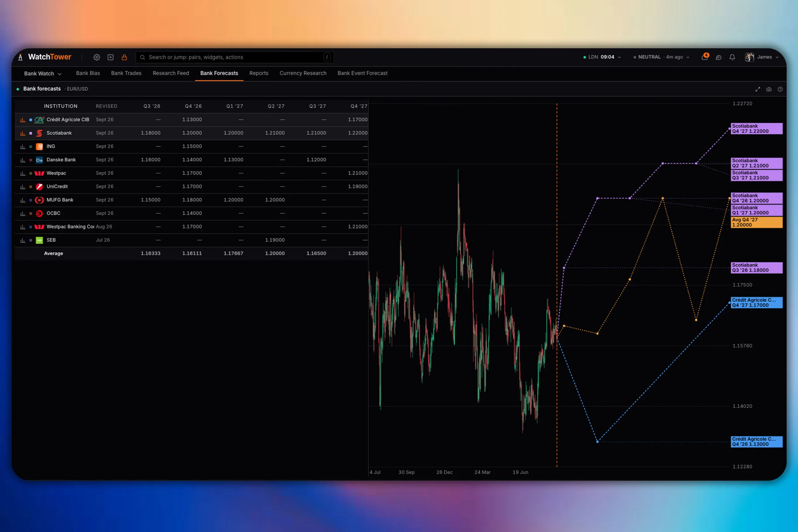Sort by REVISED column header

106,106
